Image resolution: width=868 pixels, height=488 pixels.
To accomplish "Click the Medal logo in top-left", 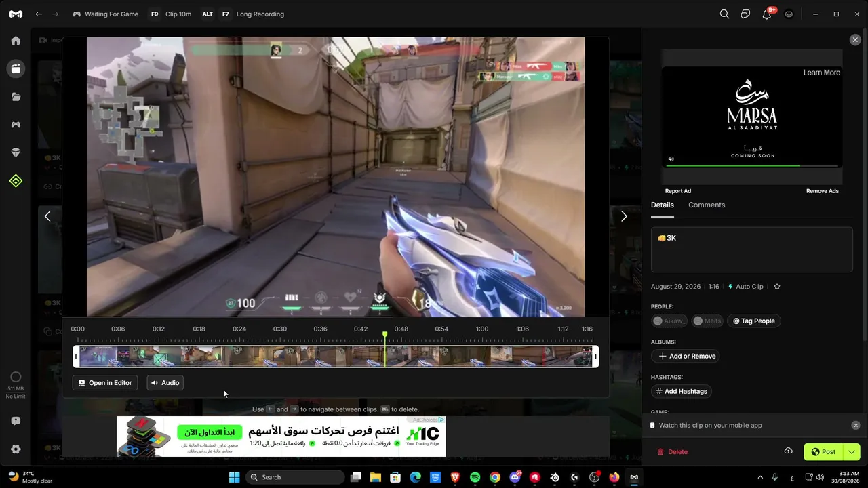I will click(x=16, y=14).
